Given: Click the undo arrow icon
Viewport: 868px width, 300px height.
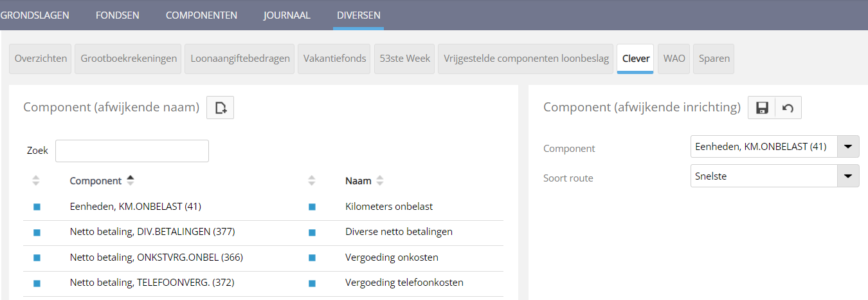Looking at the screenshot, I should click(x=788, y=108).
